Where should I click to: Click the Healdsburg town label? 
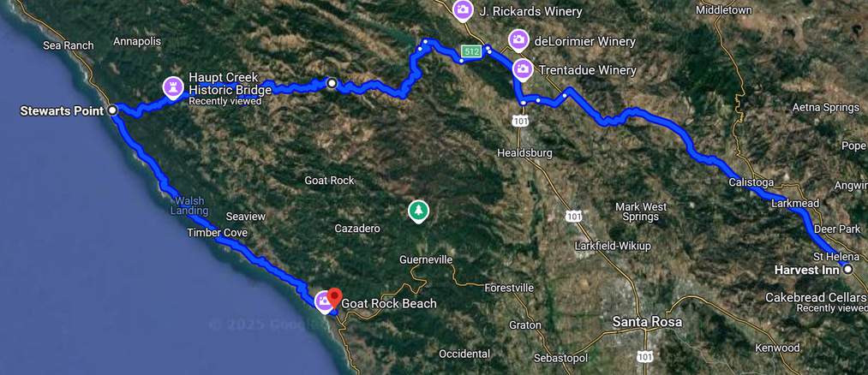524,152
